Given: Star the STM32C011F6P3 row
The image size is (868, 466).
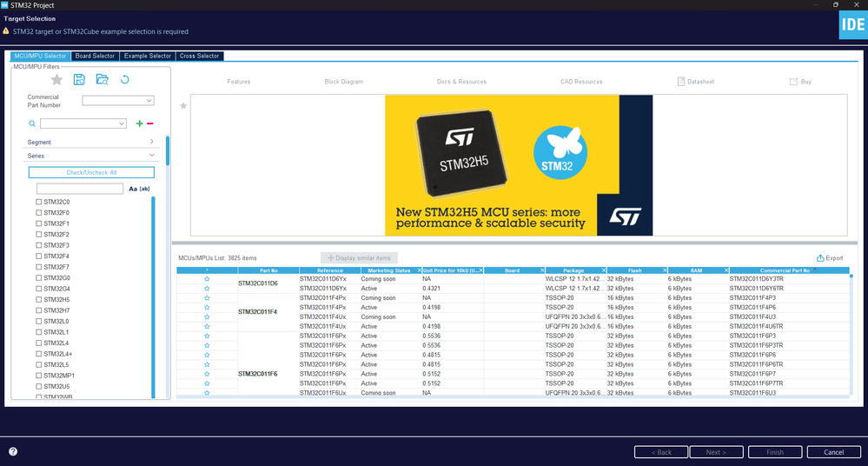Looking at the screenshot, I should (x=207, y=336).
